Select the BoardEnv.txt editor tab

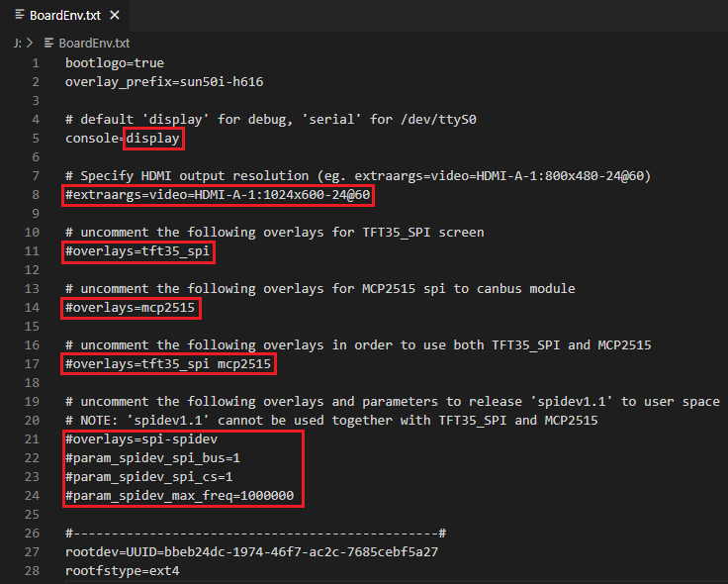(65, 17)
